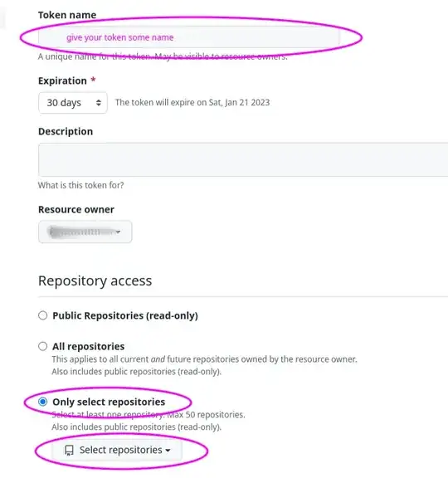
Task: Click the Token name label
Action: (67, 15)
